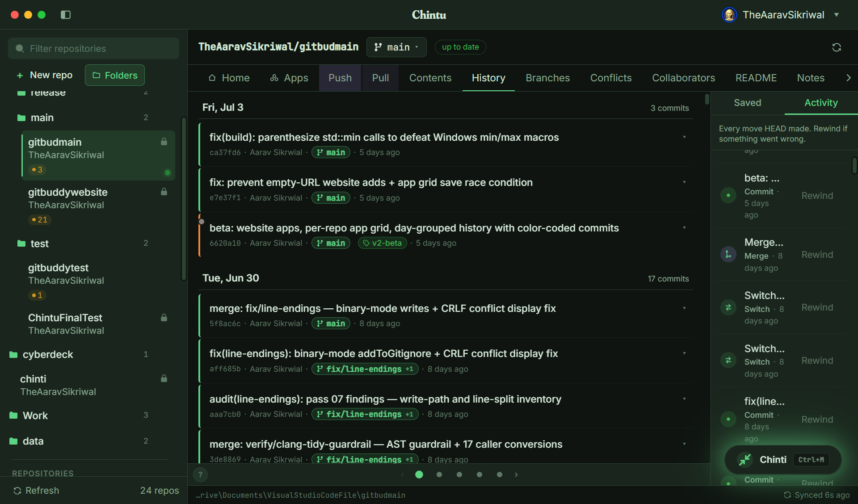
Task: Expand the audit(line-endings) commit arrow
Action: click(x=684, y=399)
